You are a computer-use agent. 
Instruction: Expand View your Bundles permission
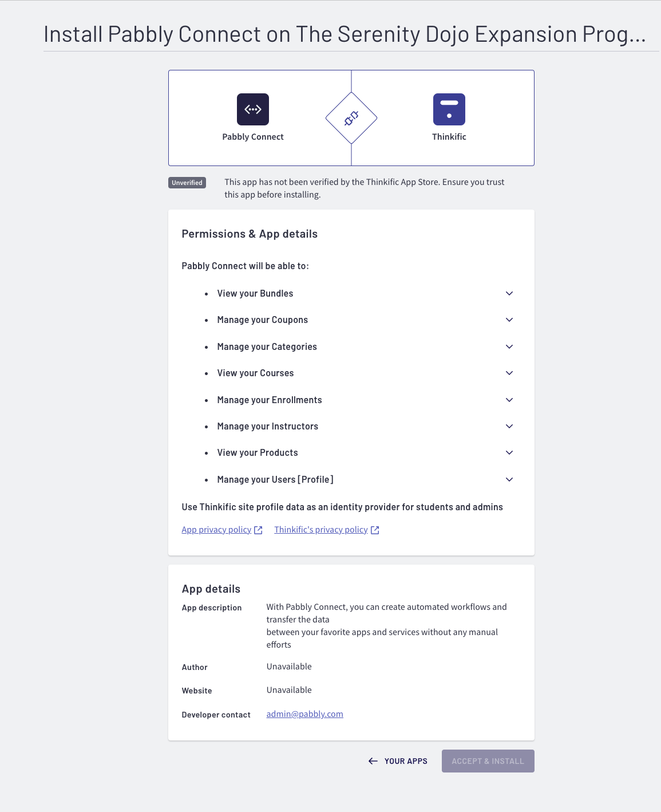tap(509, 293)
